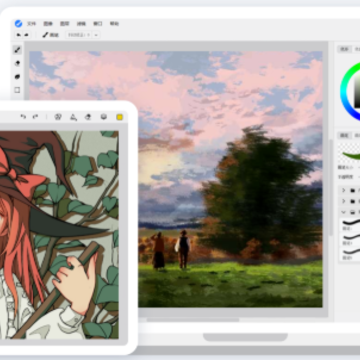Click the canvas vertical scrollbar
Image resolution: width=360 pixels, height=360 pixels.
click(x=331, y=187)
